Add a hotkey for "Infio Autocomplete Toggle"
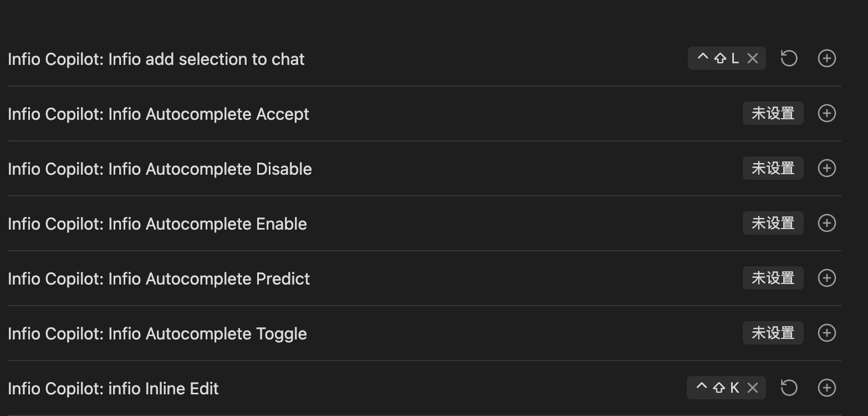Viewport: 868px width, 416px height. [x=826, y=333]
